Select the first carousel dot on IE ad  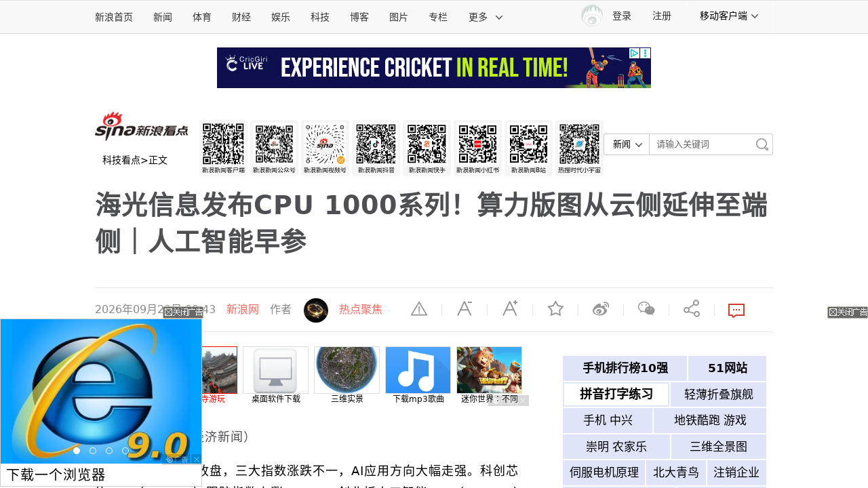point(77,451)
